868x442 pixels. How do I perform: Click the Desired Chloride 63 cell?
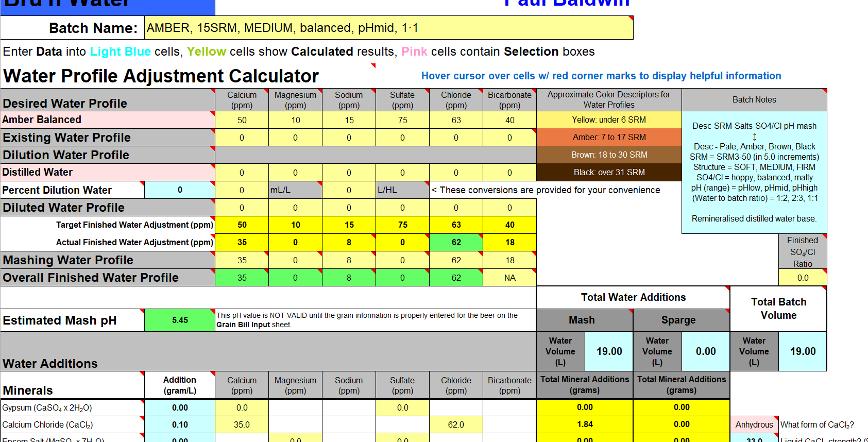[456, 120]
